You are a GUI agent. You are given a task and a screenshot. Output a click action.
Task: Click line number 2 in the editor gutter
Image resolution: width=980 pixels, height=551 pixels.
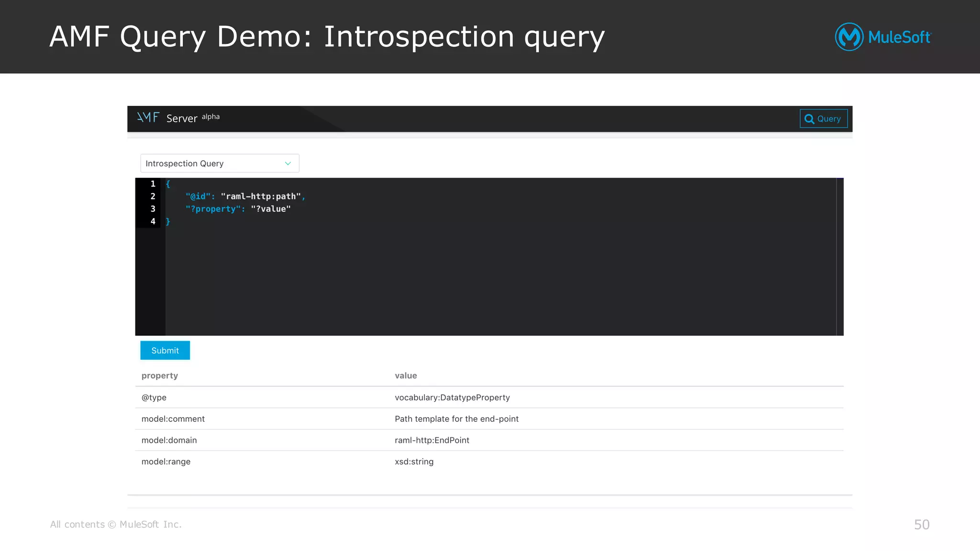(x=153, y=197)
